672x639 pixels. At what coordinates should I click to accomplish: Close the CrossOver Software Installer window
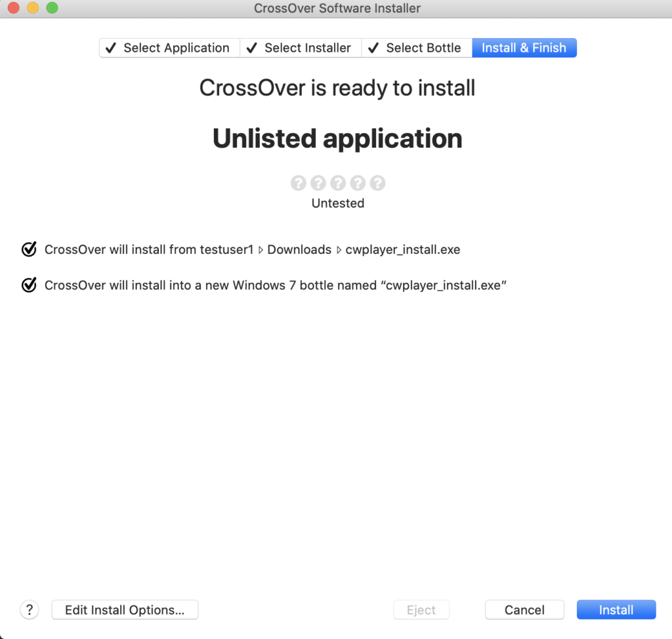pos(13,9)
